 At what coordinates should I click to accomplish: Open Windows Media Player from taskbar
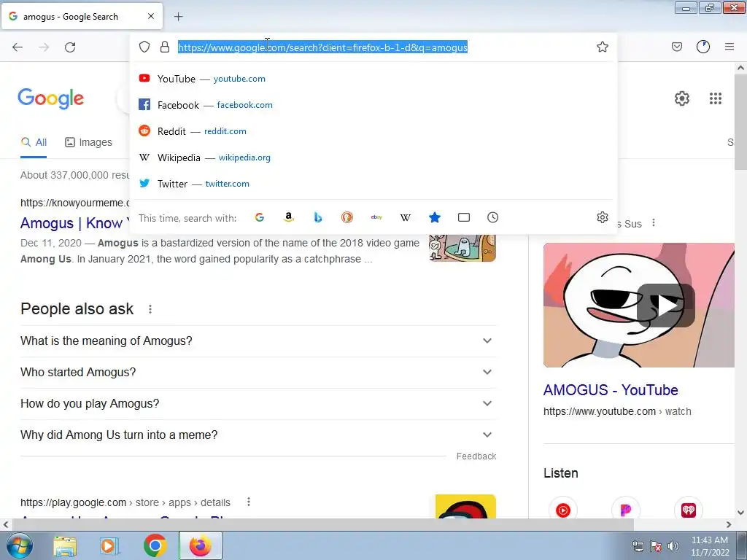tap(109, 546)
